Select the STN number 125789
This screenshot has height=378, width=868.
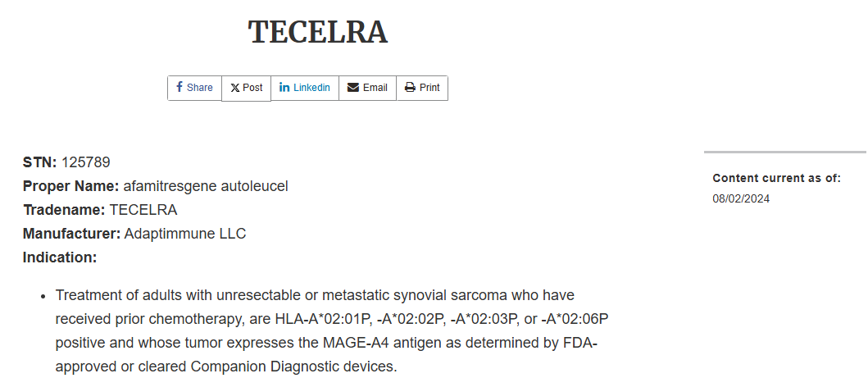point(85,162)
